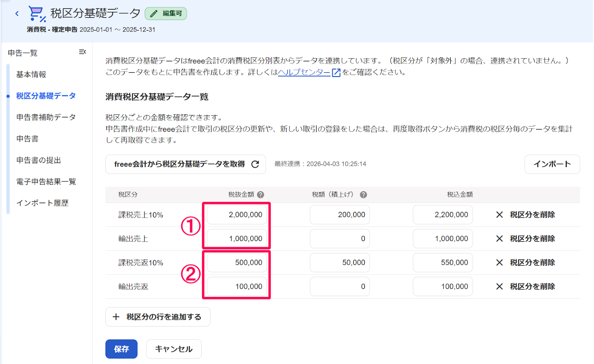Go back using the header chevron arrow

(17, 14)
